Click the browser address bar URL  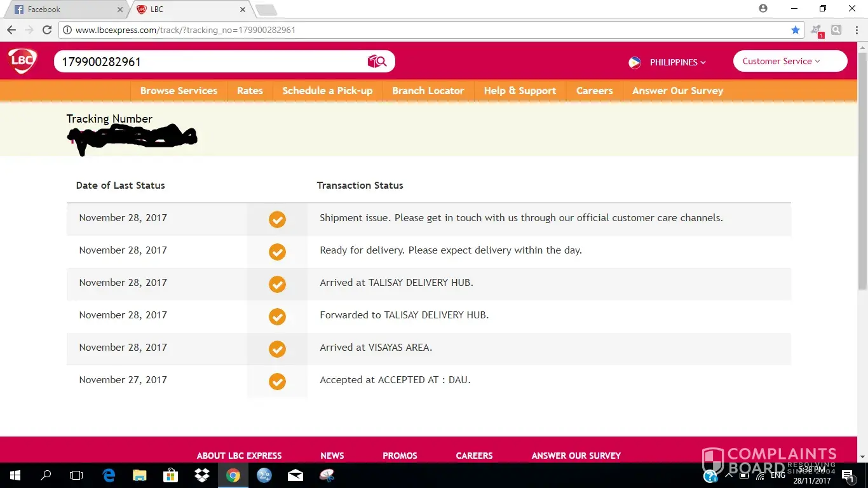186,30
